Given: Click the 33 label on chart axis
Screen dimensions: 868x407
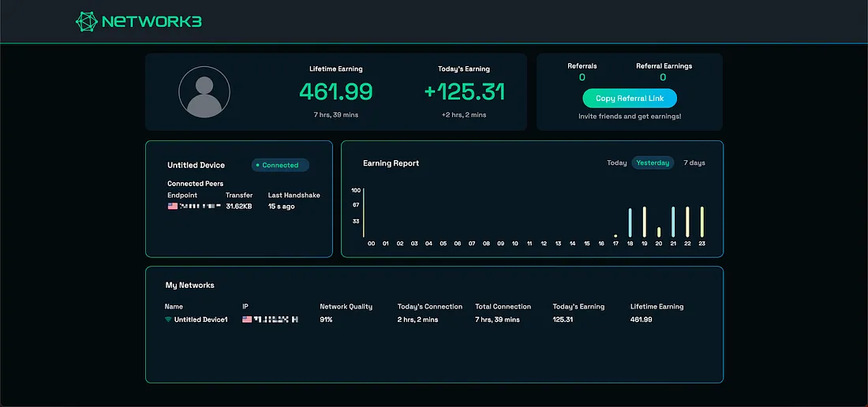Looking at the screenshot, I should pyautogui.click(x=356, y=221).
